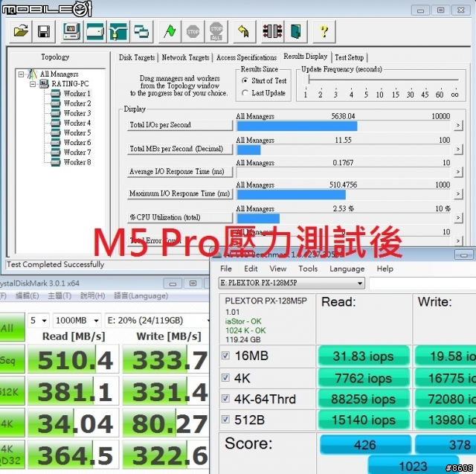Click All button in CrystalDiskMark
This screenshot has width=476, height=474.
click(x=12, y=327)
